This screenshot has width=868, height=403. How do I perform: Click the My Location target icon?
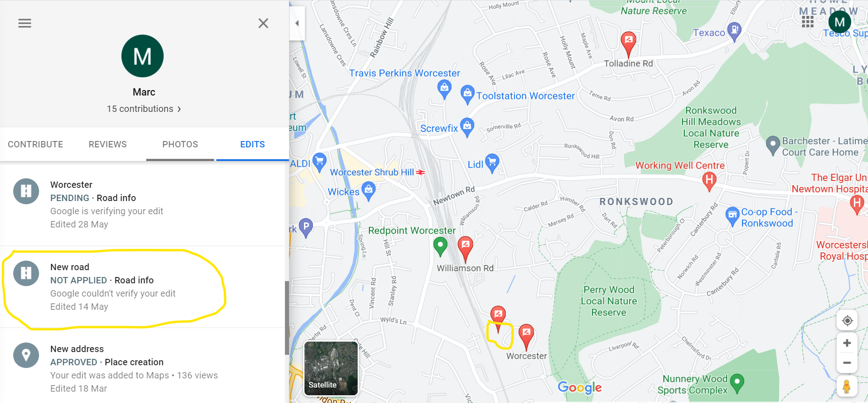click(x=847, y=321)
